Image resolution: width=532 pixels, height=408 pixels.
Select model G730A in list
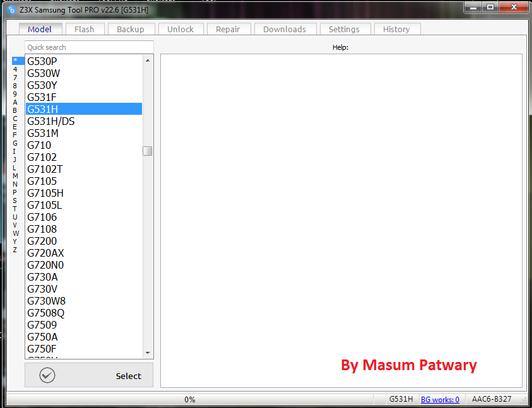(84, 277)
